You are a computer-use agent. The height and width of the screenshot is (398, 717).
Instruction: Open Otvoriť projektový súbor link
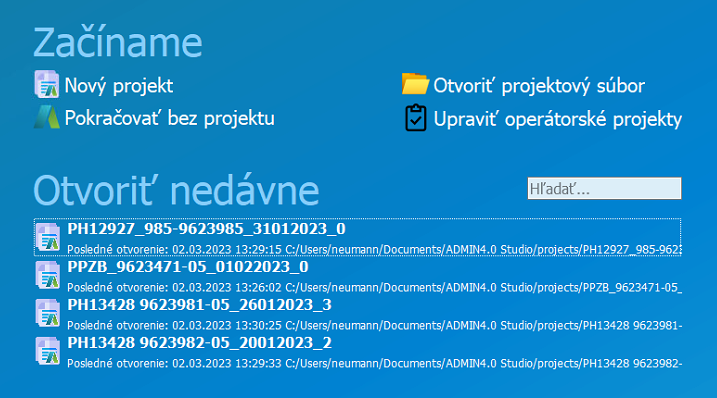[x=539, y=86]
